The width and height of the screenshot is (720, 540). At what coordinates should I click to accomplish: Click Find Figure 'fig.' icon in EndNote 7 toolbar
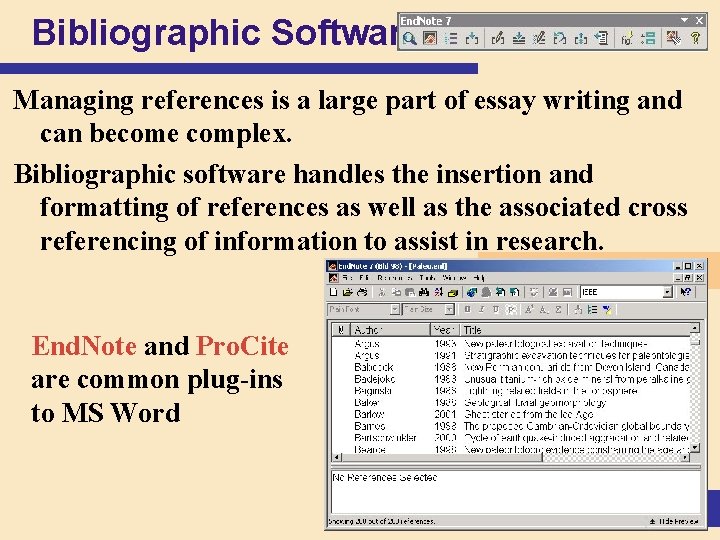tap(627, 39)
